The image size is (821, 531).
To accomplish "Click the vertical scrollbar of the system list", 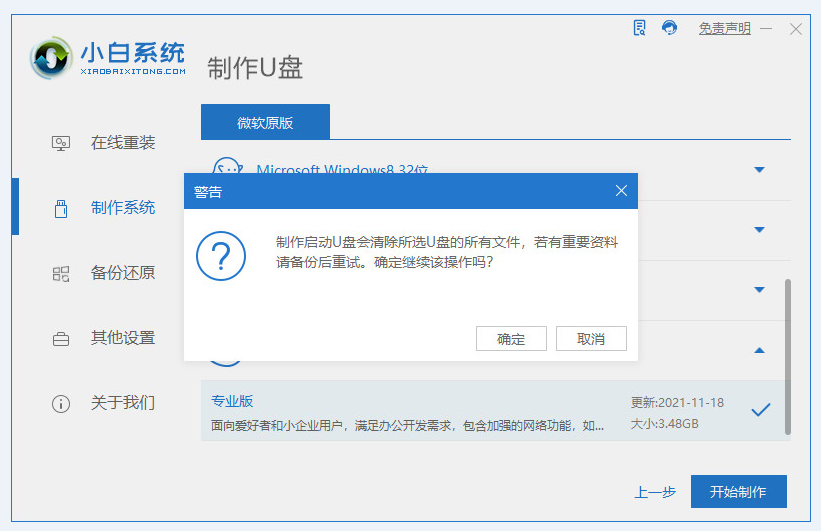I will click(787, 355).
